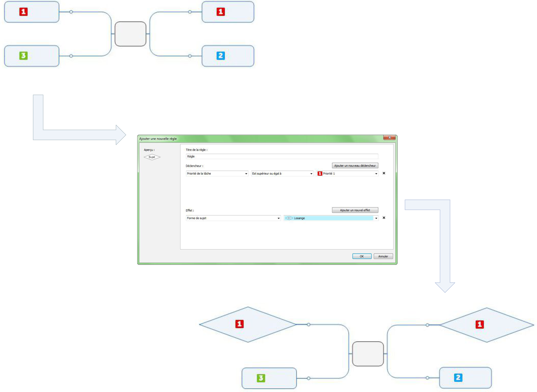The height and width of the screenshot is (392, 537).
Task: Click the red priority 1 icon in top-right topic
Action: 220,12
